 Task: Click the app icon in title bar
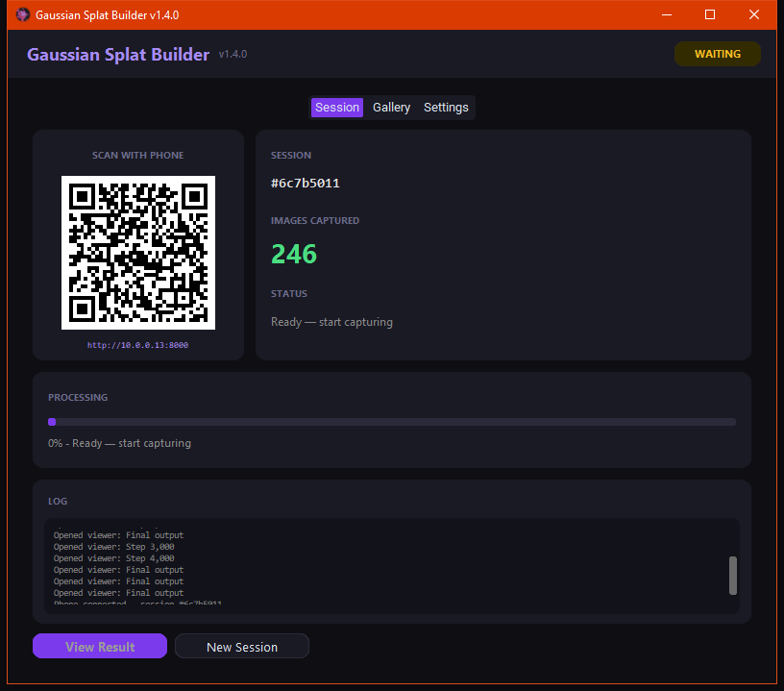coord(22,15)
